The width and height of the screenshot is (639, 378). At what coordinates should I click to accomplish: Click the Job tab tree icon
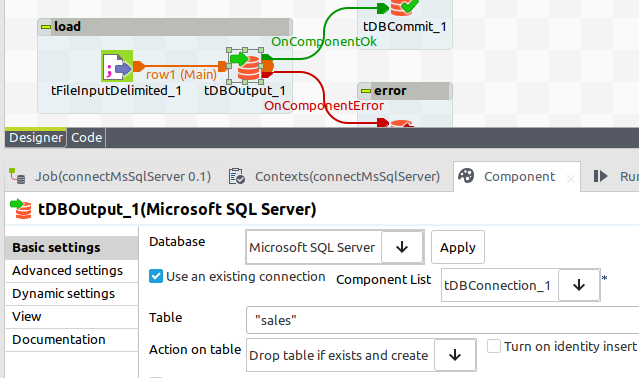[x=17, y=176]
